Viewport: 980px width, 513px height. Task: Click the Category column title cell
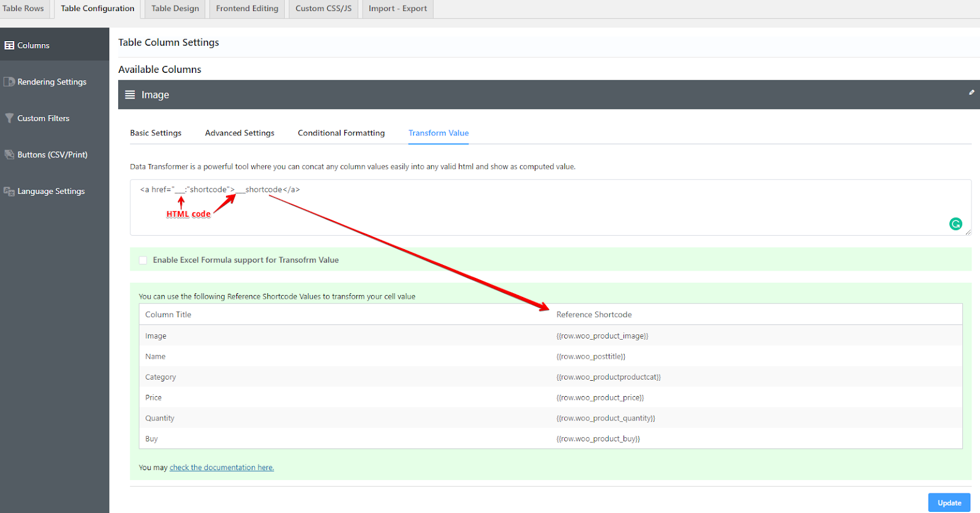[160, 377]
